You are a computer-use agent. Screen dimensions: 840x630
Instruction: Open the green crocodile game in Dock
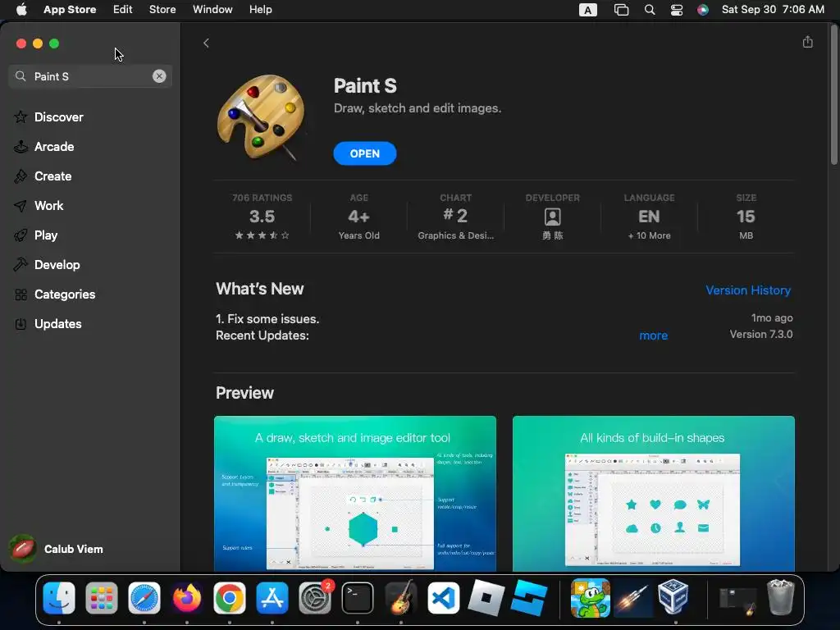tap(591, 598)
